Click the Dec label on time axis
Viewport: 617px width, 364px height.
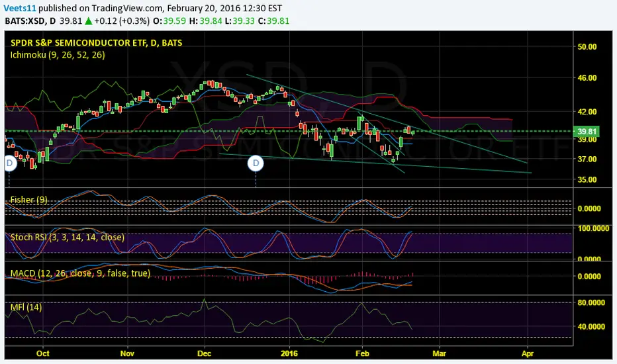tap(204, 353)
